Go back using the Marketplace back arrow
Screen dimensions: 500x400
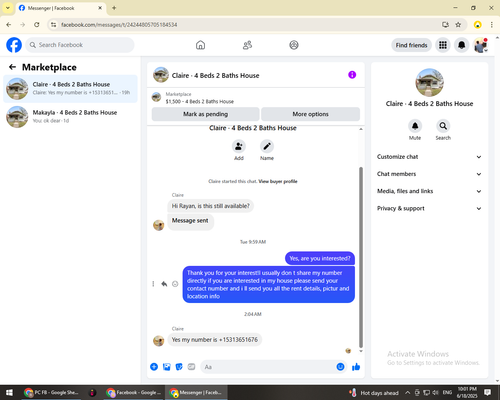[x=12, y=67]
